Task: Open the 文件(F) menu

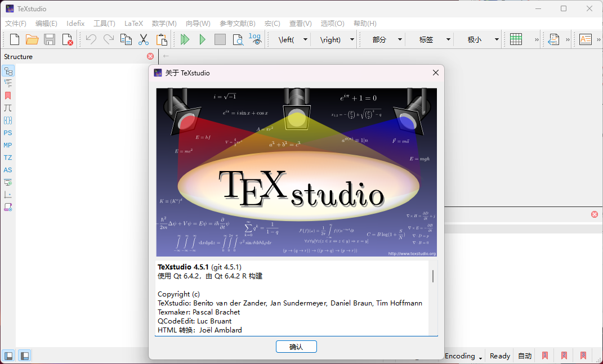Action: pos(15,24)
